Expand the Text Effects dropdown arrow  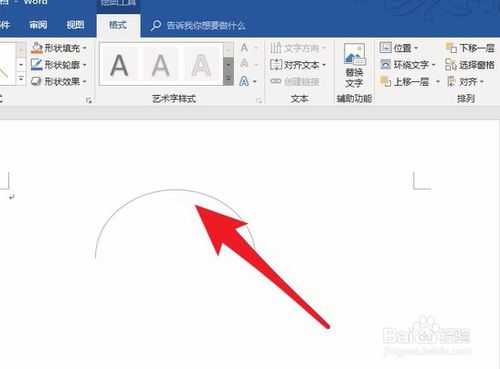[x=255, y=81]
